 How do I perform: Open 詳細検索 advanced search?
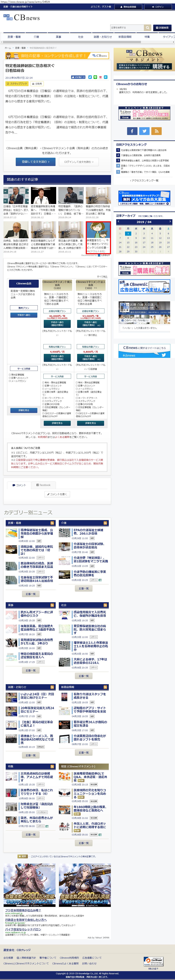(162, 28)
